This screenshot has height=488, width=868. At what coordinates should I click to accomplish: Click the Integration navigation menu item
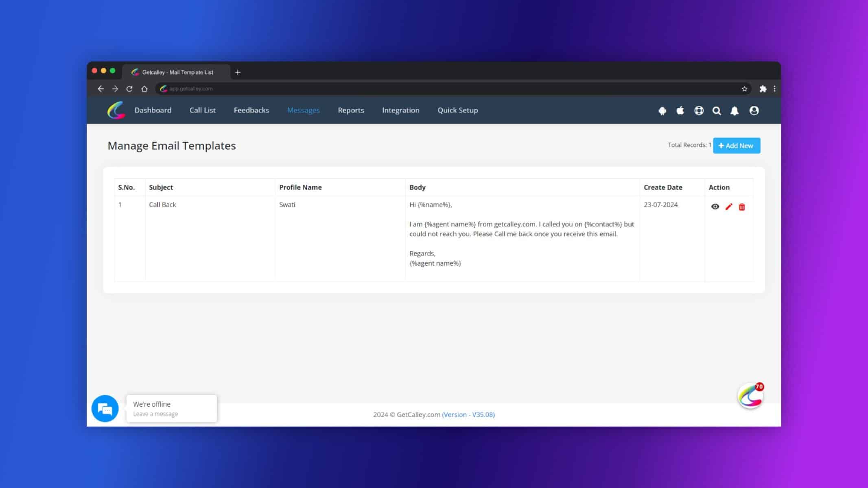[400, 110]
